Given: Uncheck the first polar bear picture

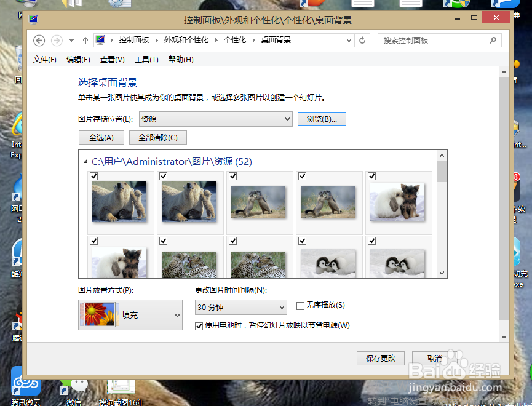Looking at the screenshot, I should pyautogui.click(x=93, y=177).
